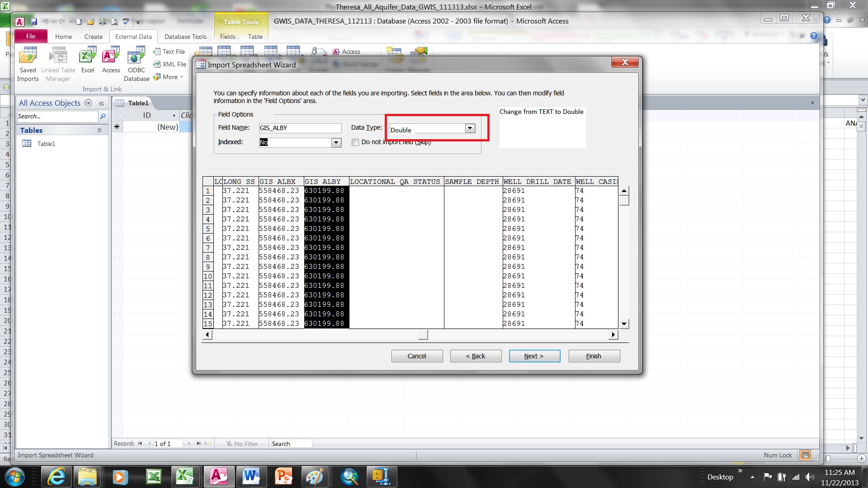Viewport: 868px width, 488px height.
Task: Click Finish in the import wizard
Action: (594, 356)
